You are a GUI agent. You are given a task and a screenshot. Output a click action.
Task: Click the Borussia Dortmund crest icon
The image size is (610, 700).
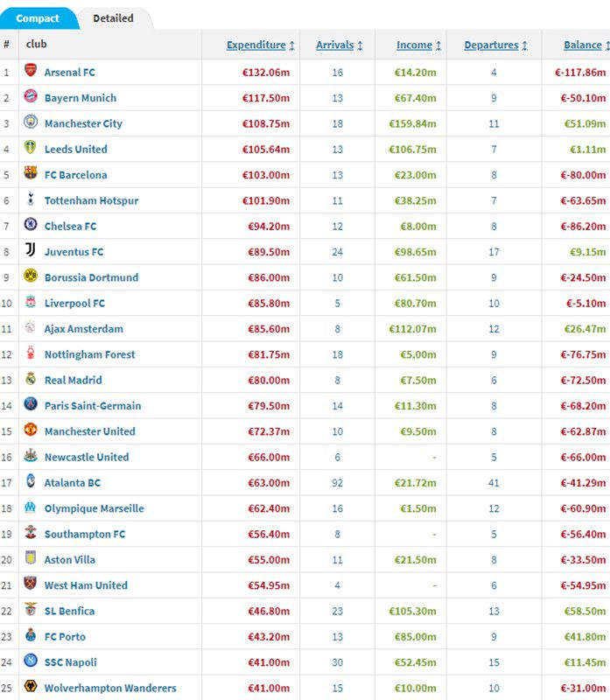31,276
